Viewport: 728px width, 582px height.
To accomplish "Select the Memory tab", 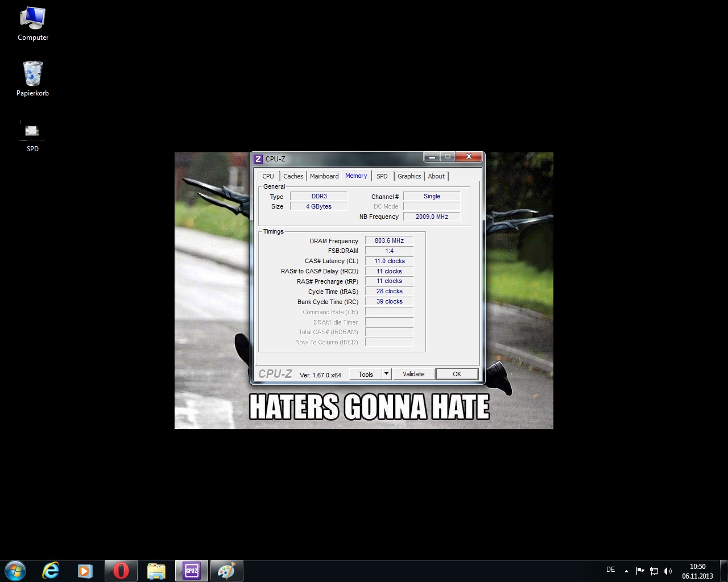I will (x=356, y=176).
